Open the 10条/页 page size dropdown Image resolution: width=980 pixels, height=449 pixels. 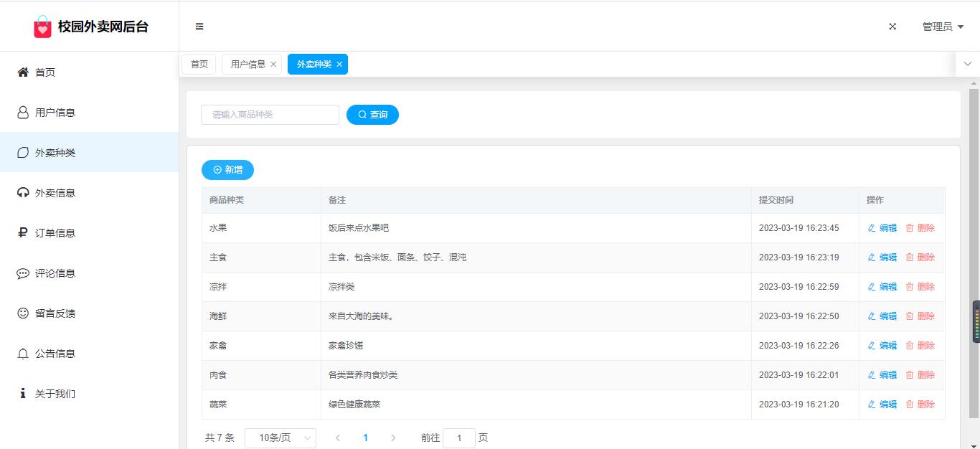(280, 438)
